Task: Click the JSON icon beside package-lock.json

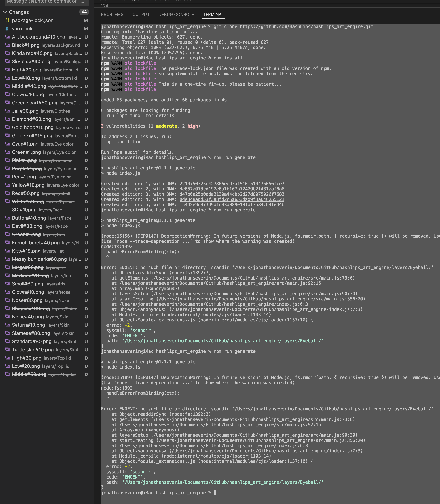Action: tap(8, 20)
